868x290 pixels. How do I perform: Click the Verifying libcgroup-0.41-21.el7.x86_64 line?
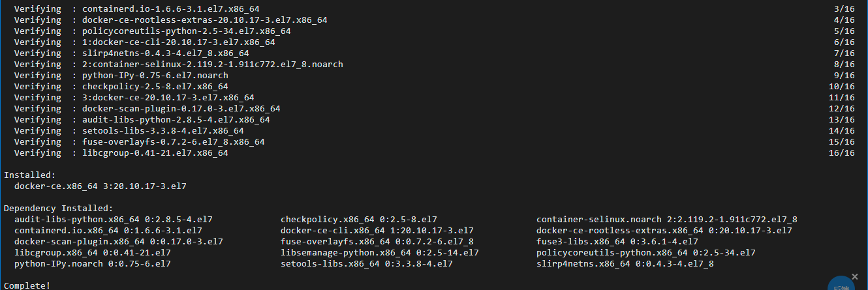tap(121, 152)
